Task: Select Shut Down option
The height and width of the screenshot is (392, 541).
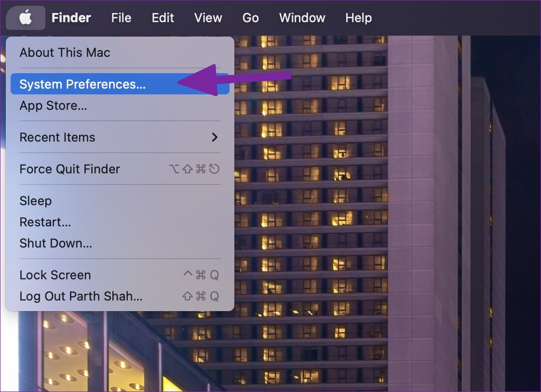Action: [x=120, y=243]
